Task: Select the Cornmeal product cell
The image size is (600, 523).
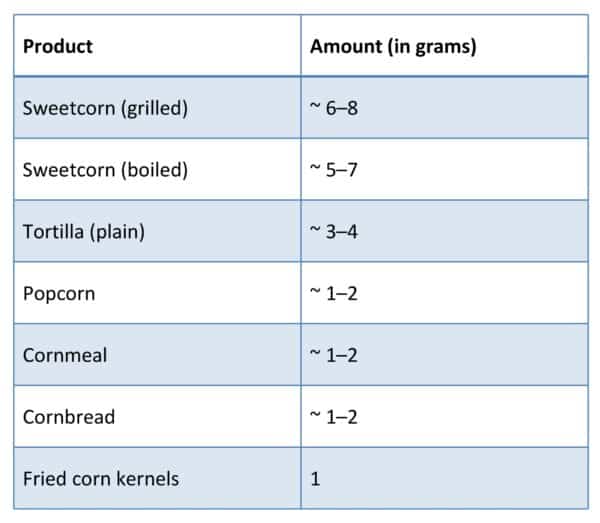Action: (x=157, y=355)
